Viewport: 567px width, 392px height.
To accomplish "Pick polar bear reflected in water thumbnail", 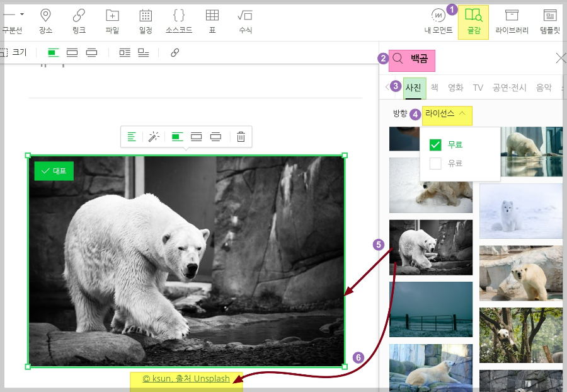I will tap(532, 151).
